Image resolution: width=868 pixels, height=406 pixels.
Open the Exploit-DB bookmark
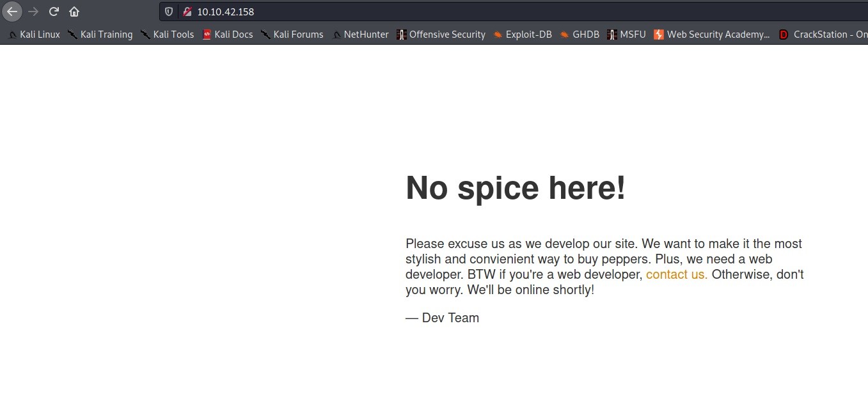[x=523, y=35]
